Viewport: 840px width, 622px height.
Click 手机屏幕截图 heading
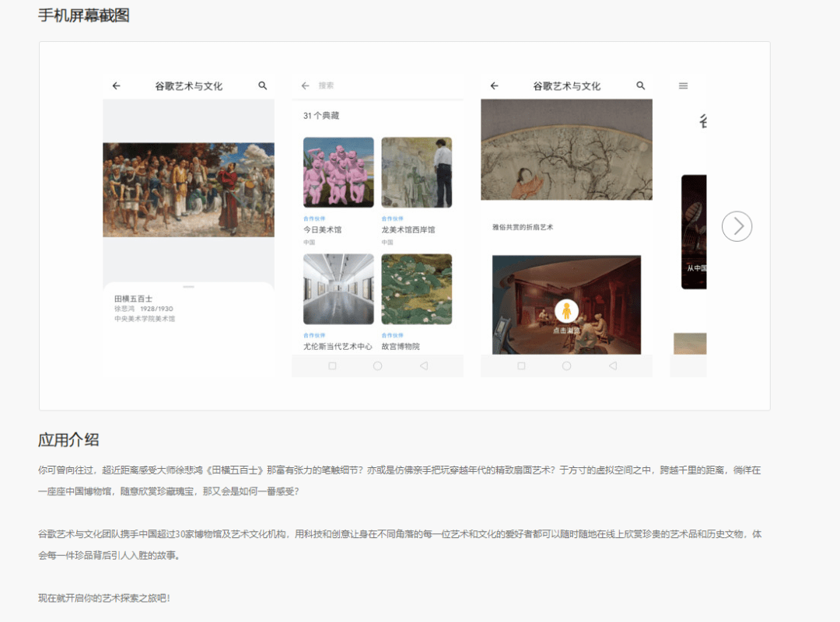pos(83,16)
